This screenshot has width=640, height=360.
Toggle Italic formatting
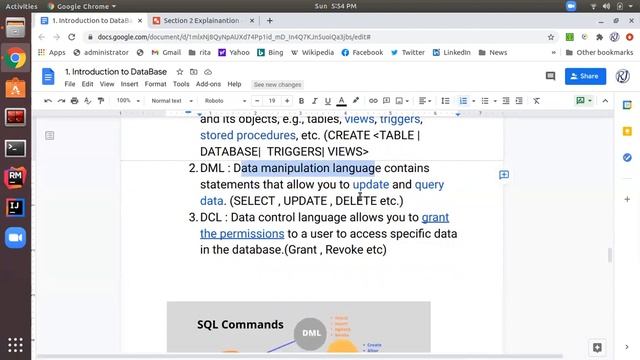click(314, 101)
